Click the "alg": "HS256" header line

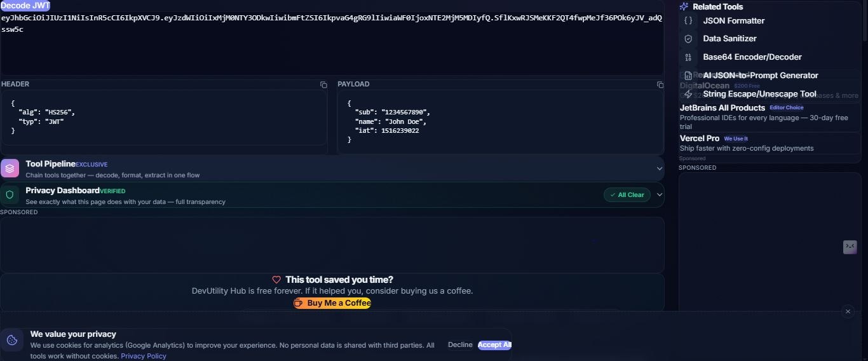pyautogui.click(x=46, y=112)
